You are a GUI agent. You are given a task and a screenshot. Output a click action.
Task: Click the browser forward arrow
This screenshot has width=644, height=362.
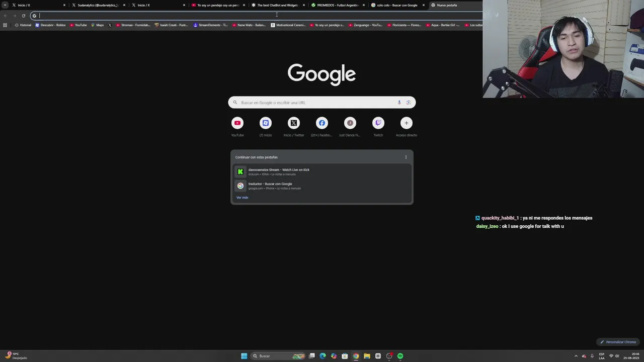click(x=15, y=16)
